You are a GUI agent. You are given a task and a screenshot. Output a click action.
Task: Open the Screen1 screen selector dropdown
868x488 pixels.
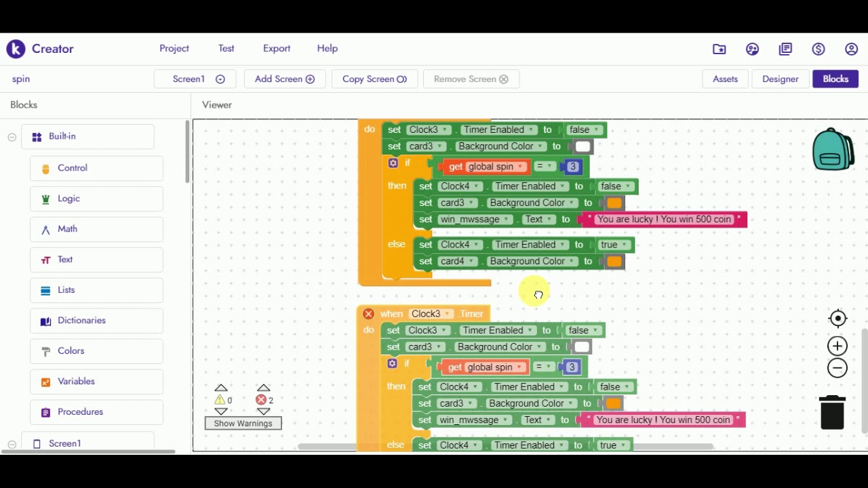coord(195,79)
